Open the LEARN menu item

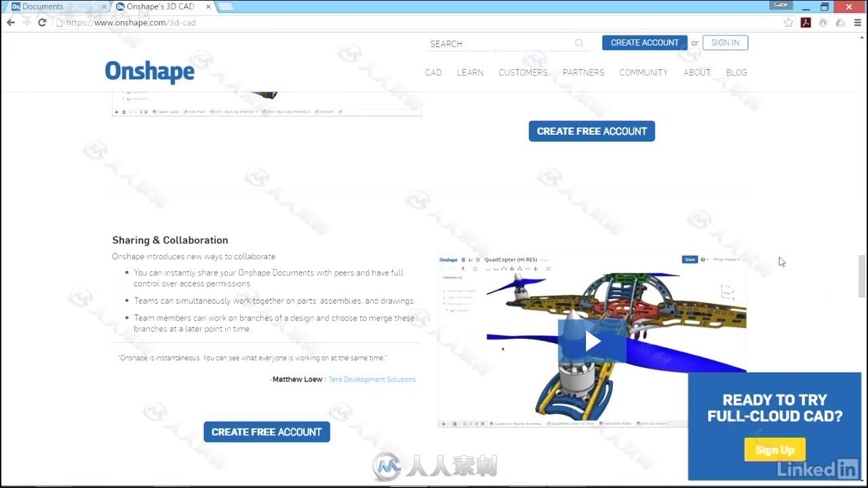470,73
